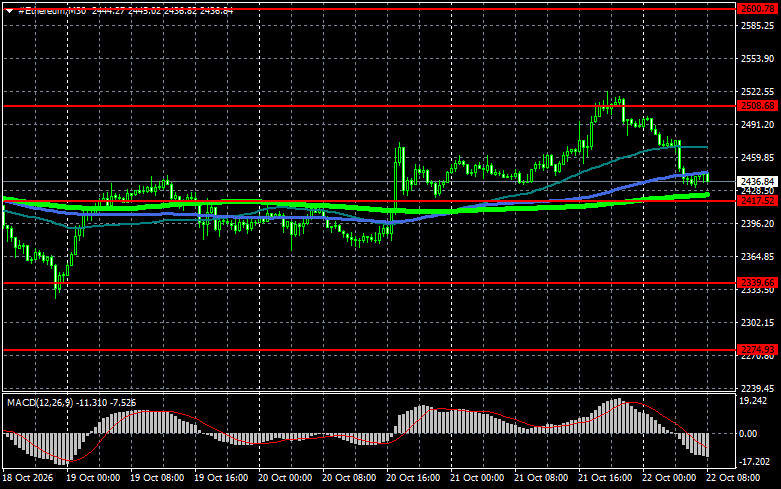Click the 19 Oct 00:00 time label
Screen dimensions: 781x489
93,478
